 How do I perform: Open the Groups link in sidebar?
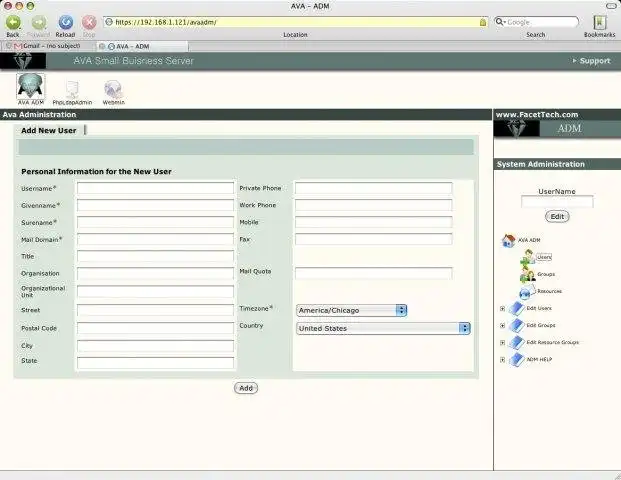point(546,274)
